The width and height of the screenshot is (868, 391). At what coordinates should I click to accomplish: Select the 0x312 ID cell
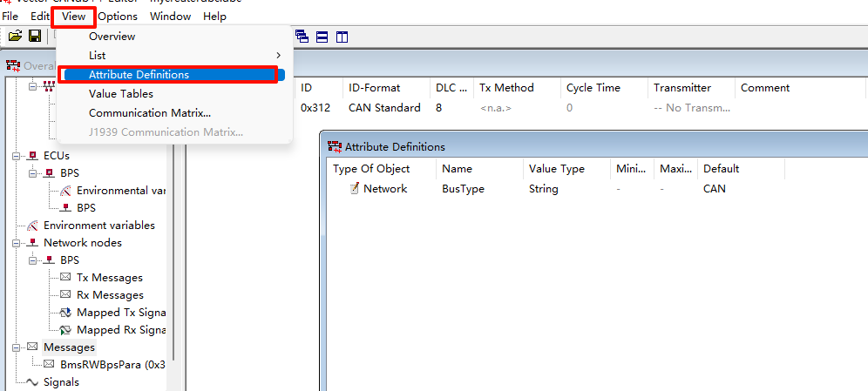(x=315, y=108)
